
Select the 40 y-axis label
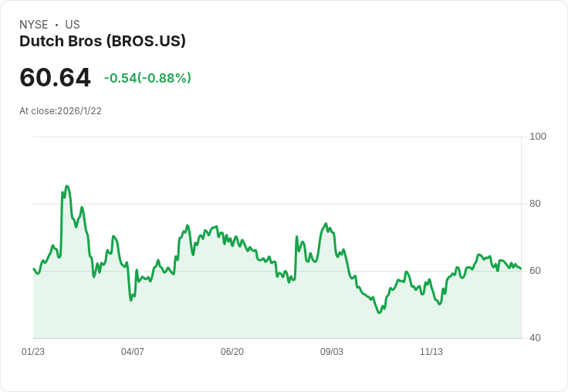pyautogui.click(x=535, y=338)
